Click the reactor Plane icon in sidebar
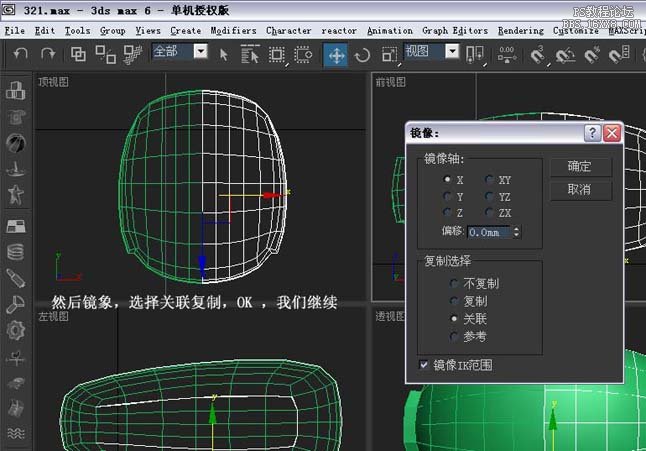 (x=16, y=226)
